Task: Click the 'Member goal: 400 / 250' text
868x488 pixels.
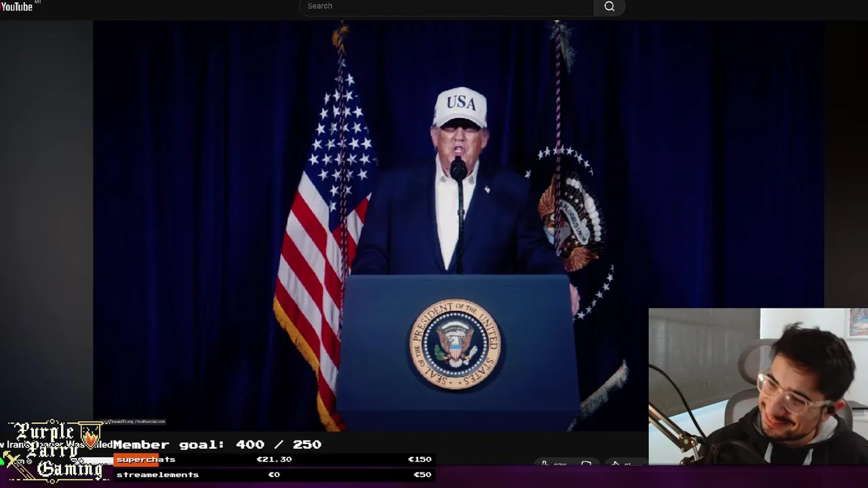Action: pos(217,445)
